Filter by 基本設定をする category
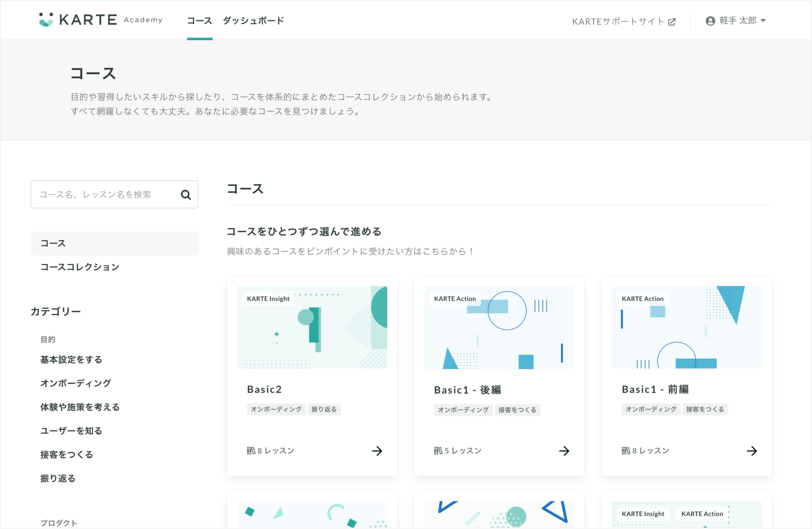Screen dimensions: 812x529 point(71,360)
